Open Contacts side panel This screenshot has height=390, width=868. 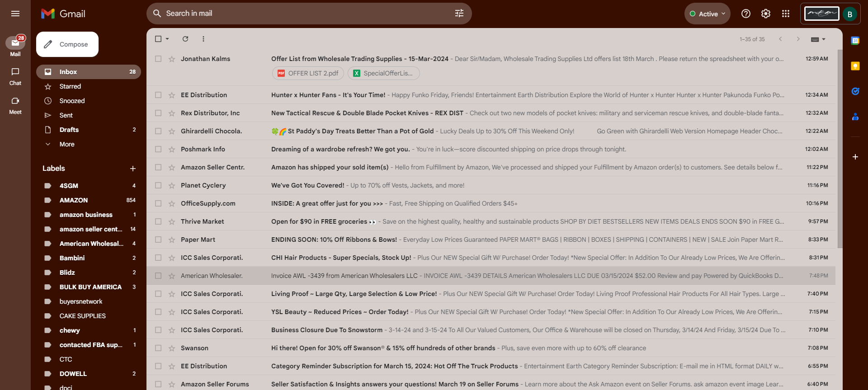point(855,117)
